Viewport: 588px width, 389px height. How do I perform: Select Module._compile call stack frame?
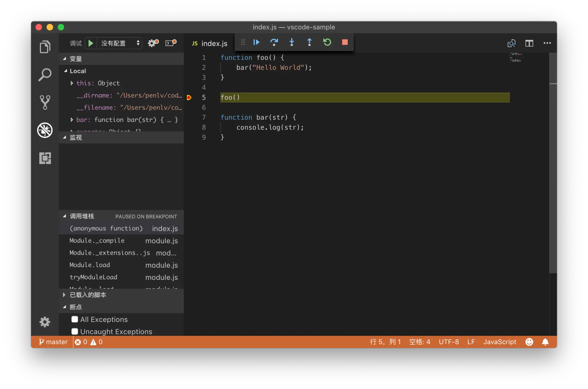click(x=97, y=241)
